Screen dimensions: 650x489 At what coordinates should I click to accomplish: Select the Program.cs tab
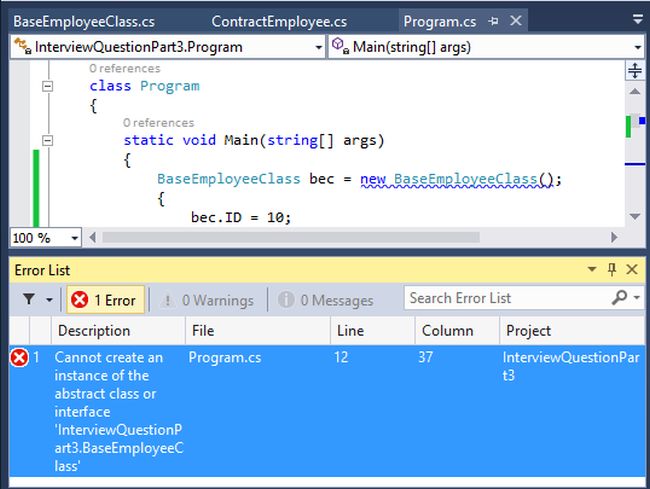pyautogui.click(x=439, y=21)
